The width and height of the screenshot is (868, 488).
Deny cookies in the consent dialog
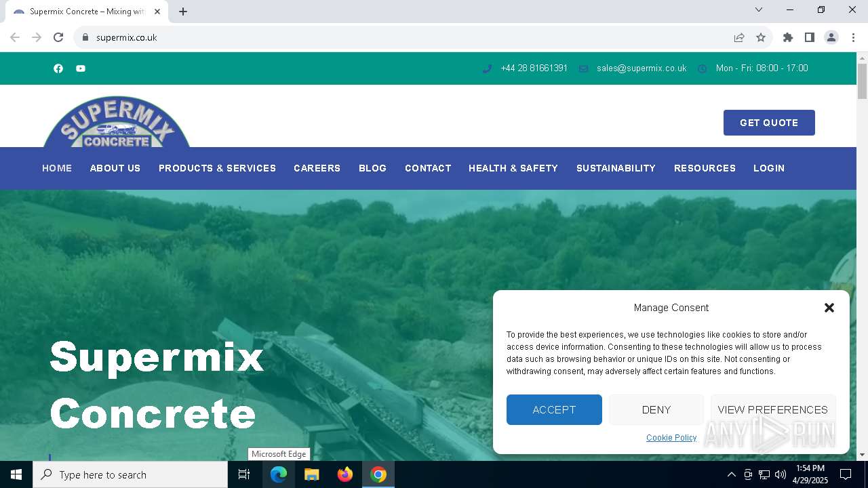[656, 409]
